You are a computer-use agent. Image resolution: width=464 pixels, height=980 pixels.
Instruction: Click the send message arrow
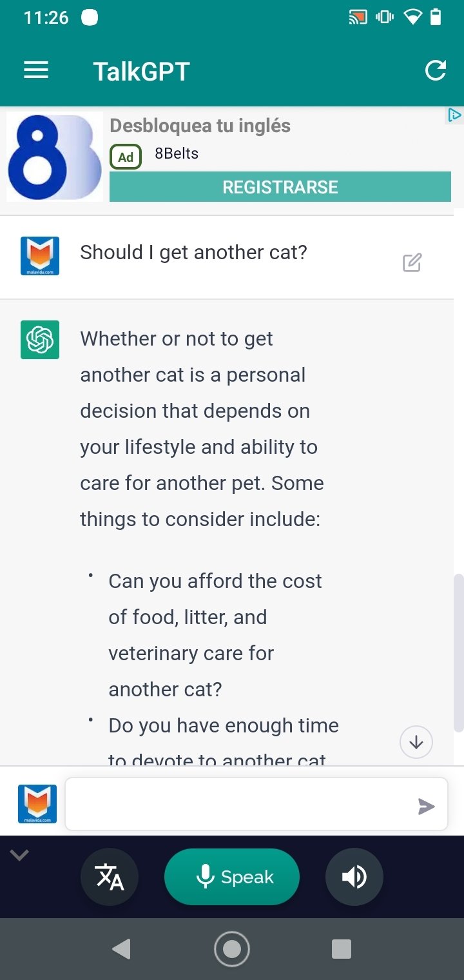point(426,806)
